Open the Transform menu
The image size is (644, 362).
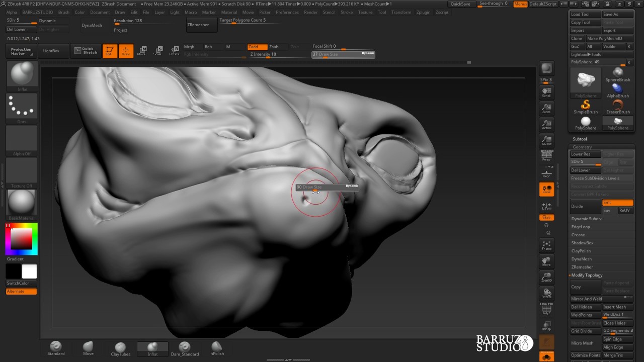pos(401,12)
